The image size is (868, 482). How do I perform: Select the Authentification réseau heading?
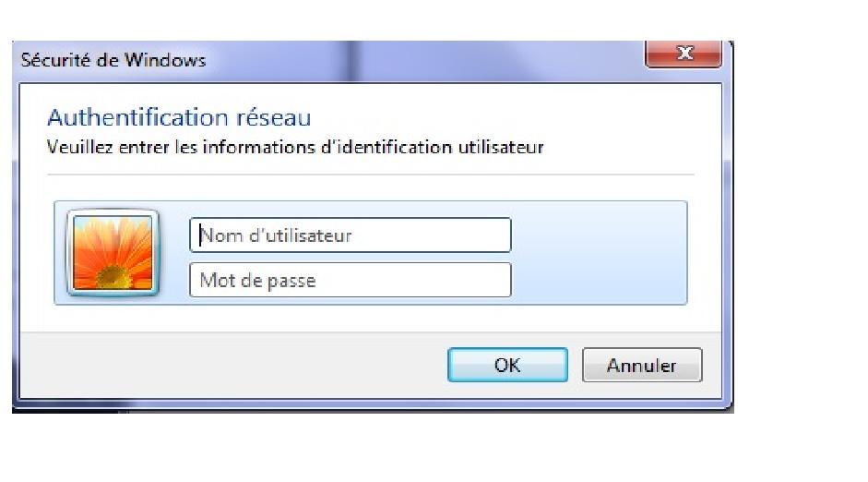[x=179, y=117]
